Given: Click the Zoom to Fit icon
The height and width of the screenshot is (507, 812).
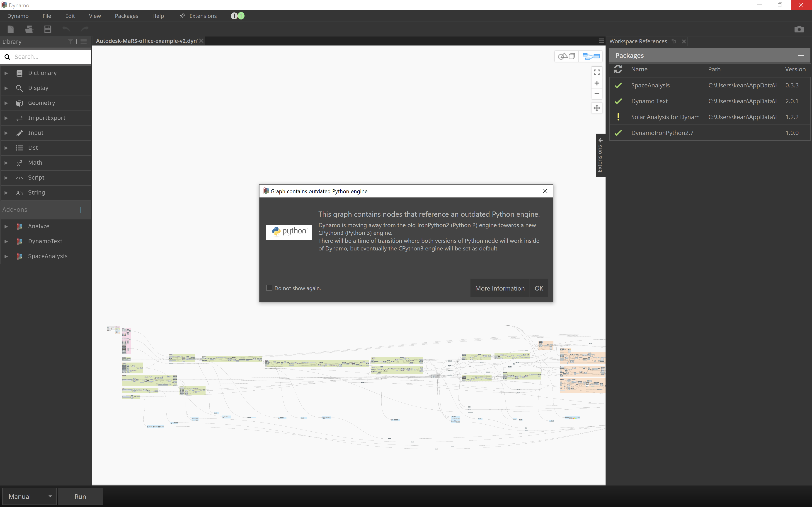Looking at the screenshot, I should pyautogui.click(x=596, y=72).
